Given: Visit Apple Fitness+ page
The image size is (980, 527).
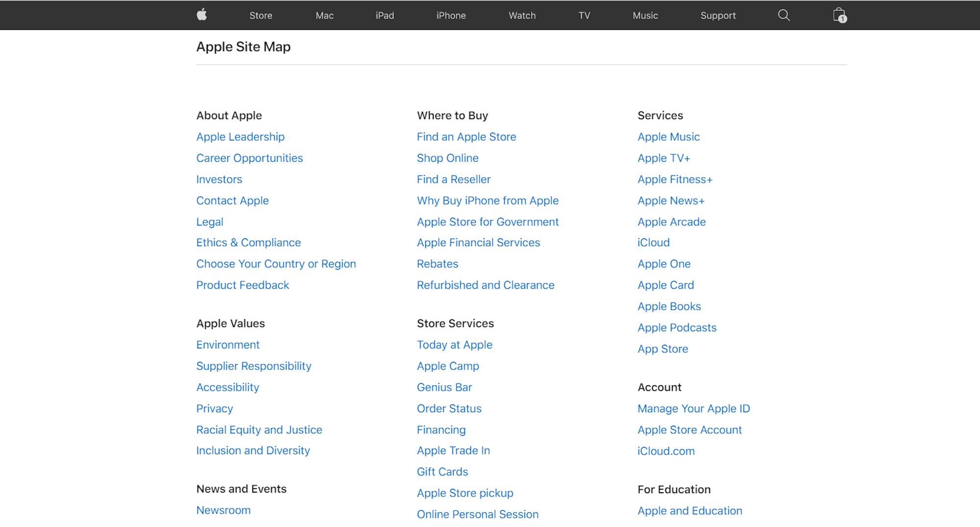Looking at the screenshot, I should 675,179.
